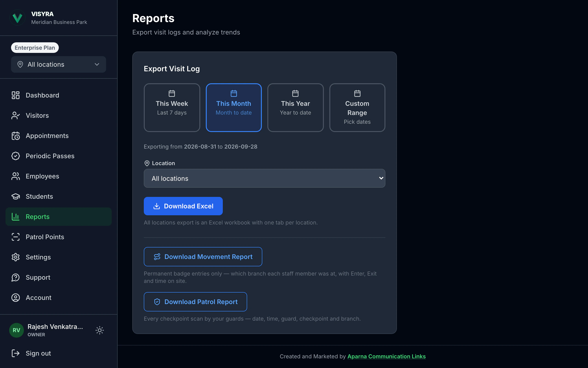The height and width of the screenshot is (368, 588).
Task: Select the This Week range option
Action: [172, 108]
